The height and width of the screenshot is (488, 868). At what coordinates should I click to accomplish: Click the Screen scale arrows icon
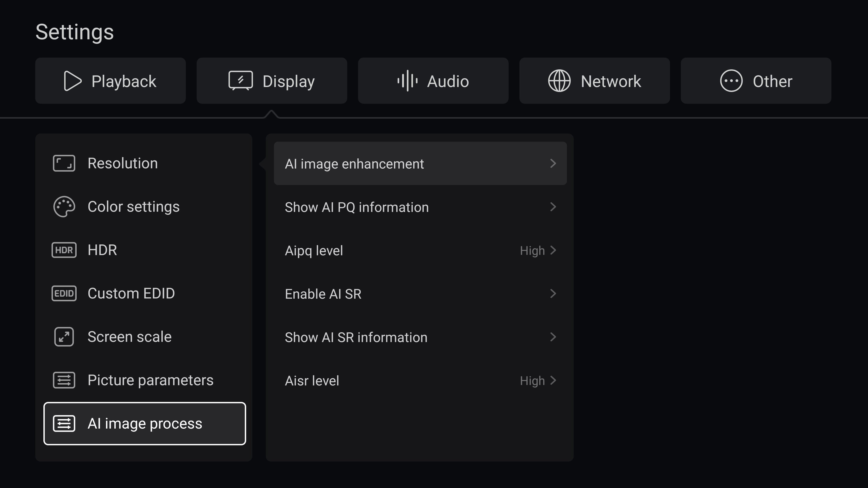[64, 337]
